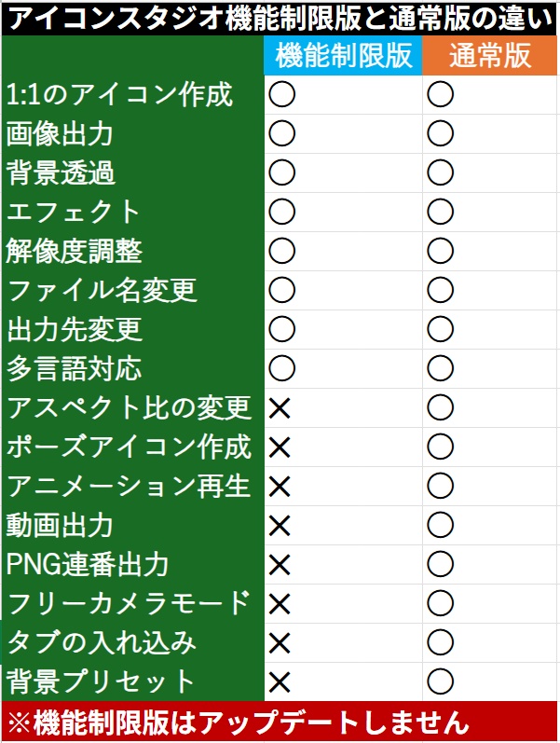Click the black title bar アイコンスタジオ機能制限版と通常版の違い
The image size is (560, 743).
point(280,19)
